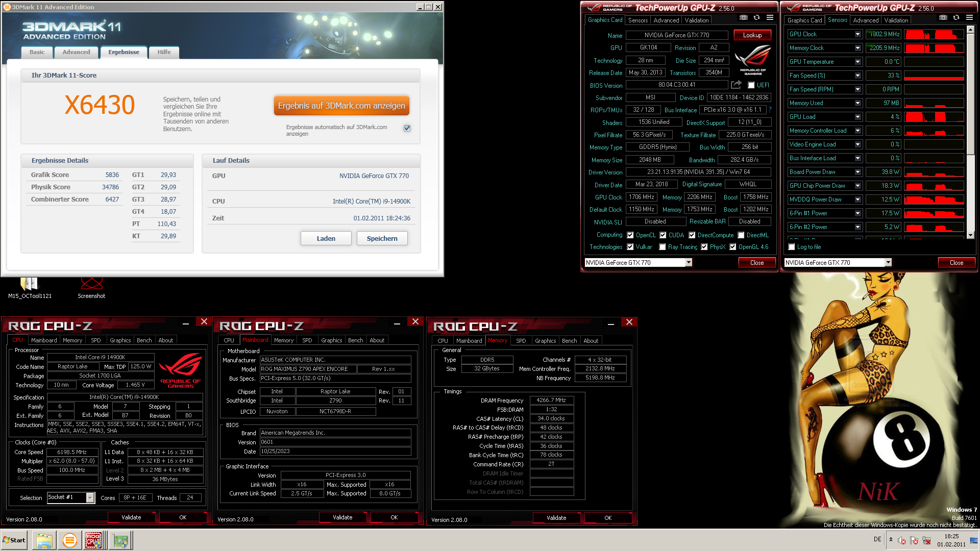Screen dimensions: 980x551
Task: Click Memory Used sensor graph
Action: pyautogui.click(x=934, y=103)
